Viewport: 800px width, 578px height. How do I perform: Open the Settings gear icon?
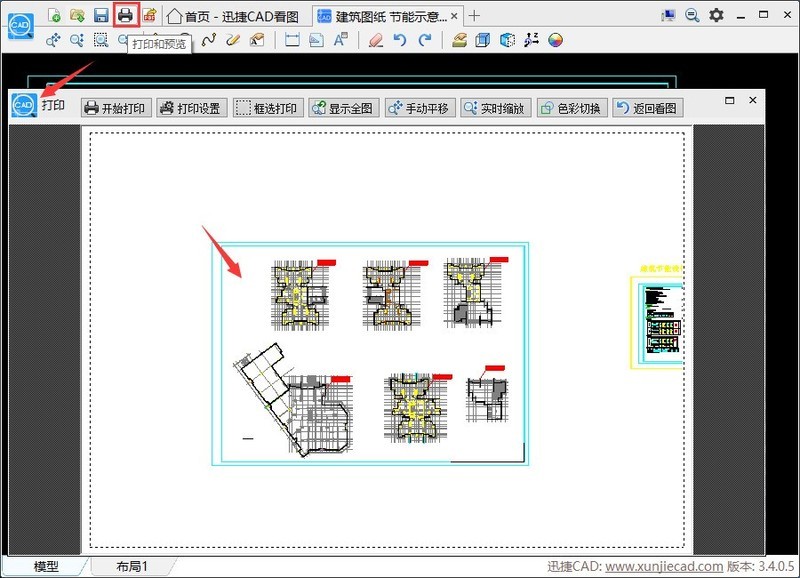(x=716, y=15)
